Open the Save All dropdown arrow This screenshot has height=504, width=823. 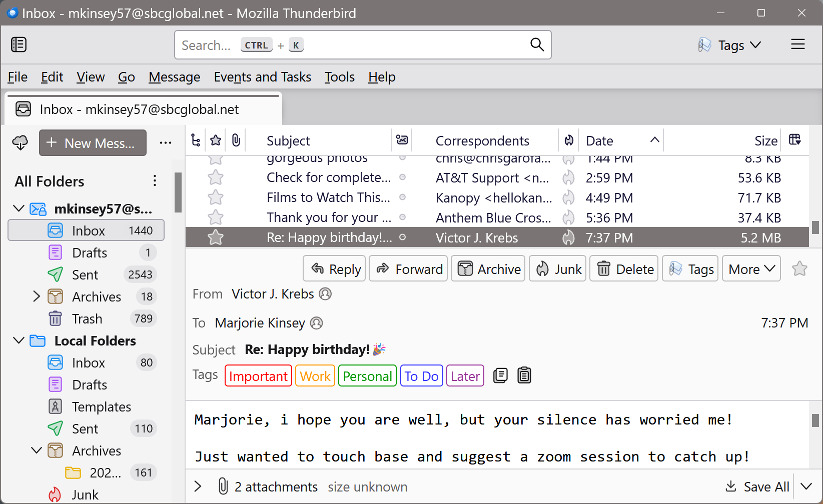point(806,486)
